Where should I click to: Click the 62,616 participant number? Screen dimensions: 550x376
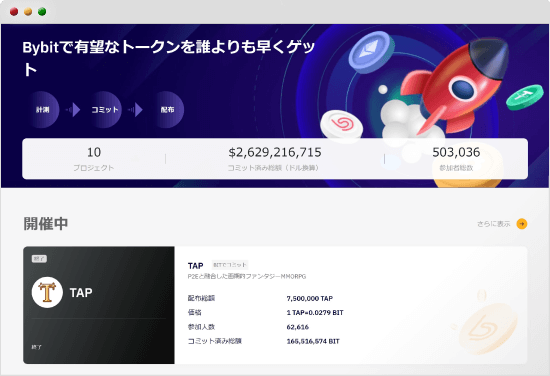[x=297, y=327]
